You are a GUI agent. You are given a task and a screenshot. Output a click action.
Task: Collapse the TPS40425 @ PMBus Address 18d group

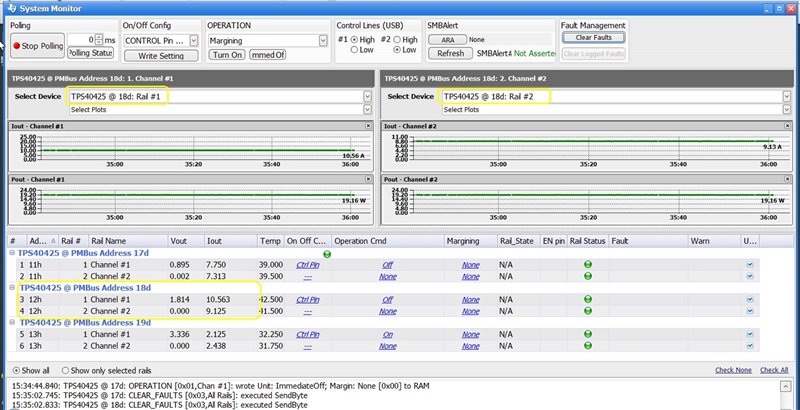[x=12, y=288]
